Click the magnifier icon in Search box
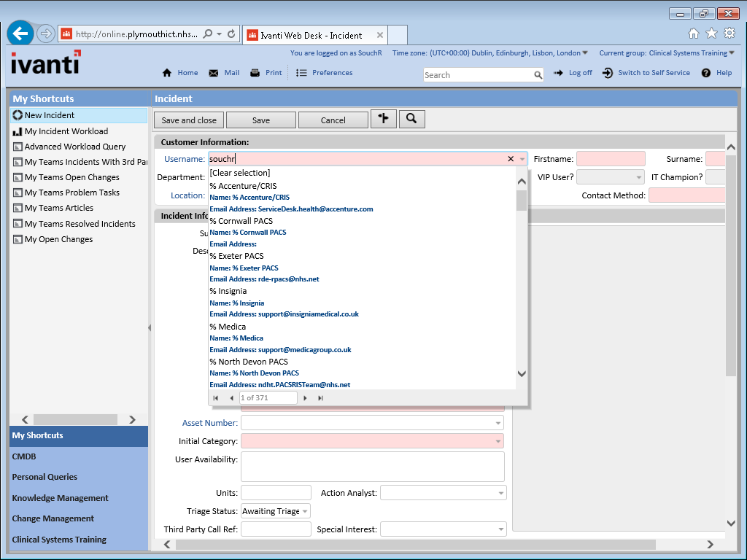747x560 pixels. pos(538,75)
